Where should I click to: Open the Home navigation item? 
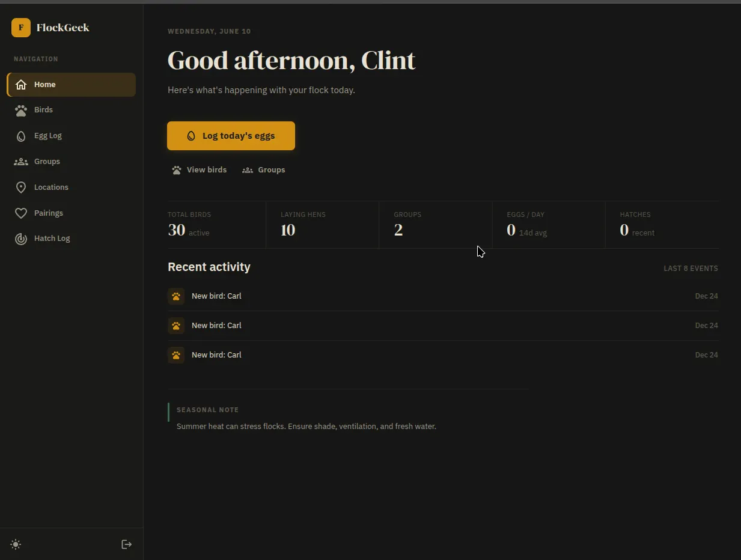(71, 85)
